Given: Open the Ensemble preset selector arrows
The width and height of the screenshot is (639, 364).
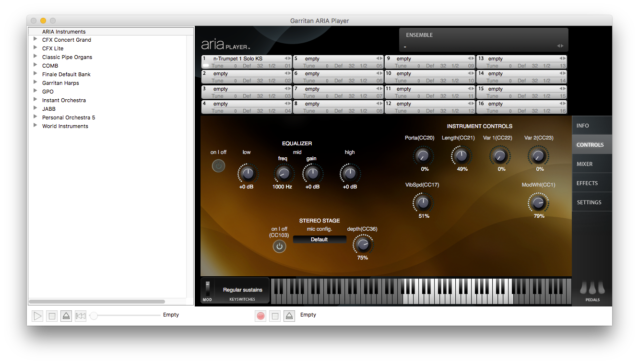Looking at the screenshot, I should (559, 46).
